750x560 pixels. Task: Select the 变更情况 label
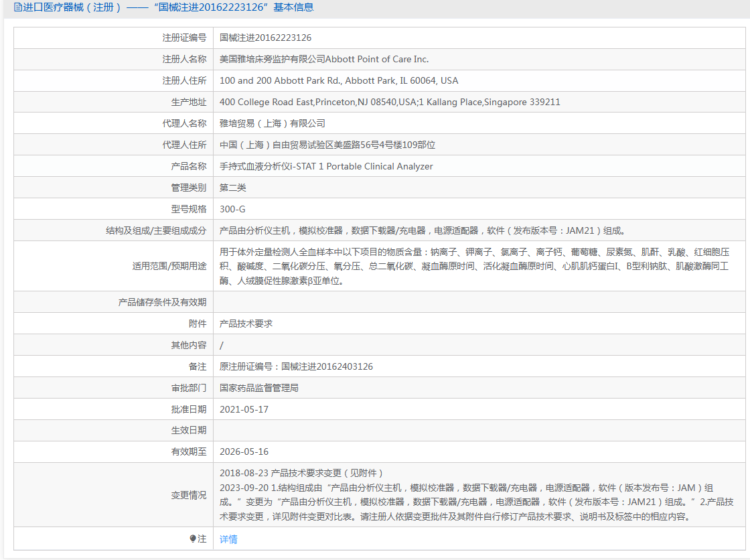pos(189,496)
